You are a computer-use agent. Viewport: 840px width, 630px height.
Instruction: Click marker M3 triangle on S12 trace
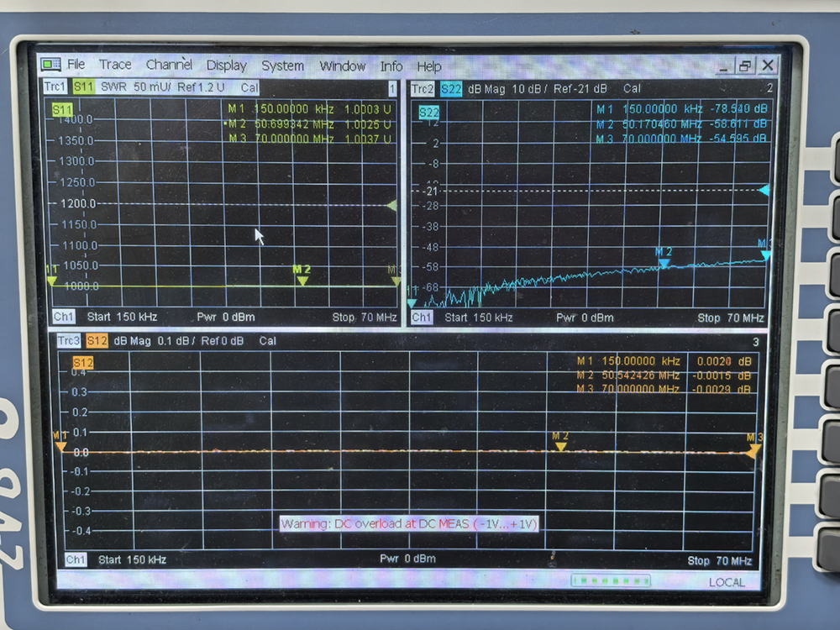(x=754, y=449)
